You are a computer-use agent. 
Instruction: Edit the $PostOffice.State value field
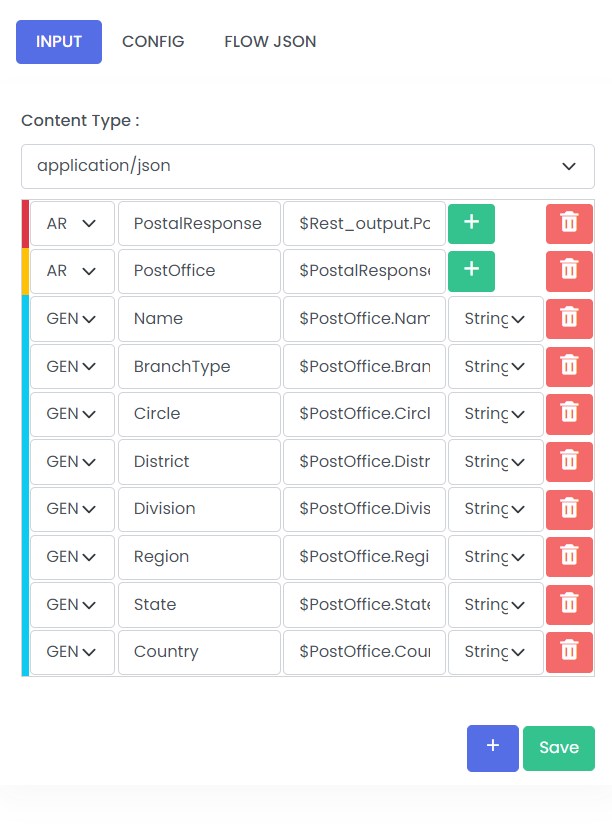pos(364,604)
